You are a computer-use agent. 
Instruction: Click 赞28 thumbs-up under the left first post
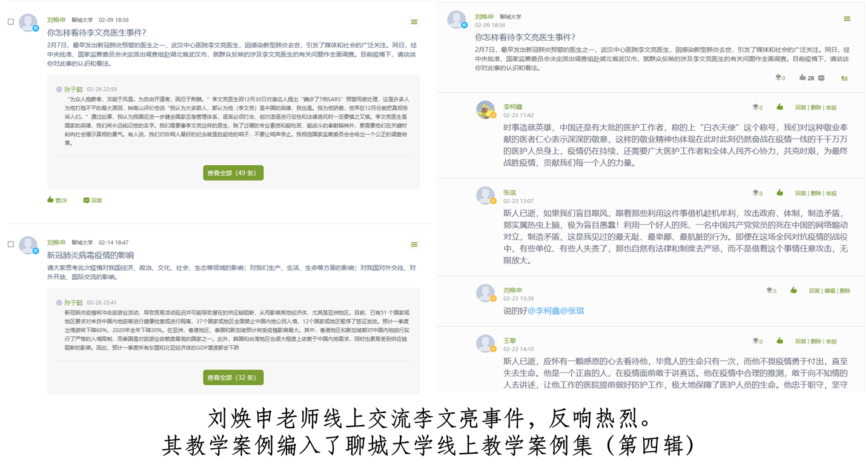tap(57, 200)
